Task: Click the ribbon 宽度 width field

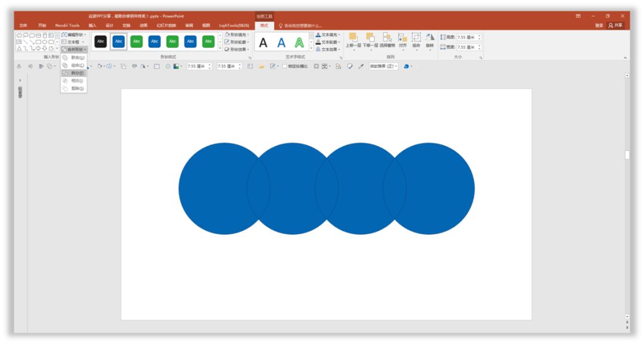Action: pos(469,47)
